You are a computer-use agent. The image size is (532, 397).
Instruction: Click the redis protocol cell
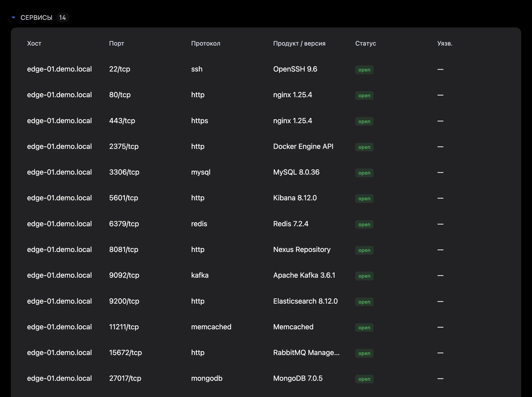point(199,224)
